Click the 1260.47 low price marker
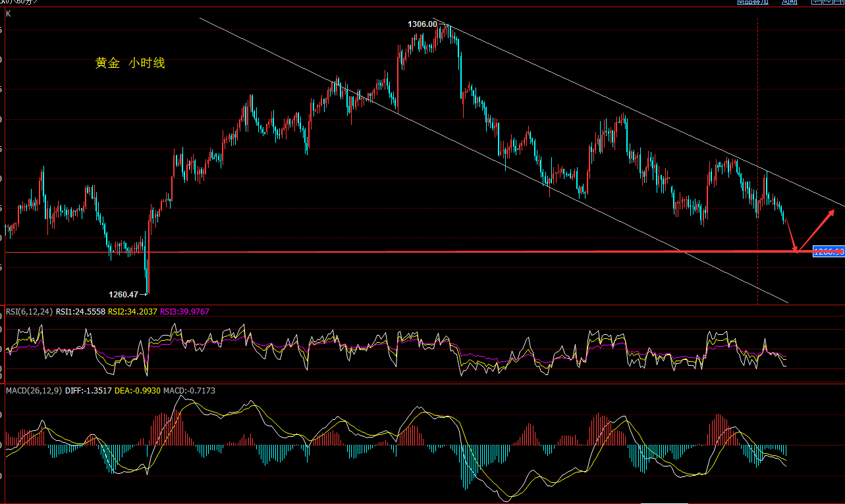The height and width of the screenshot is (504, 845). 123,294
